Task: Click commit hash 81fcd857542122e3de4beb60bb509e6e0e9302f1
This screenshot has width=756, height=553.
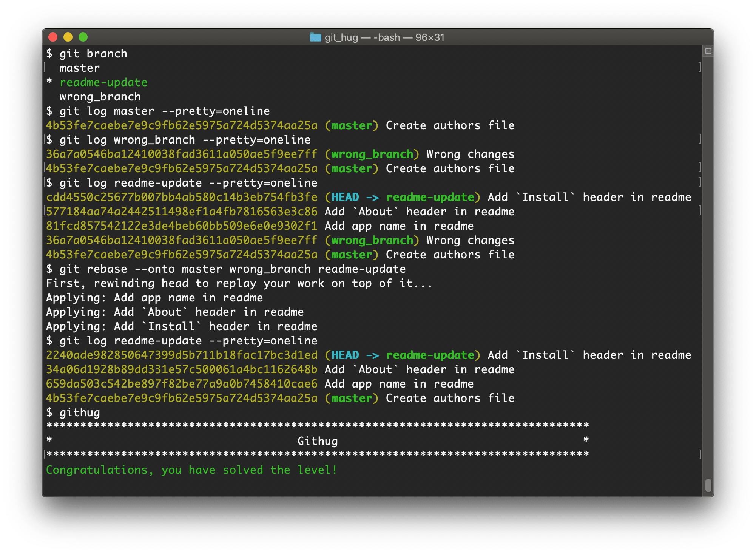Action: pyautogui.click(x=182, y=226)
